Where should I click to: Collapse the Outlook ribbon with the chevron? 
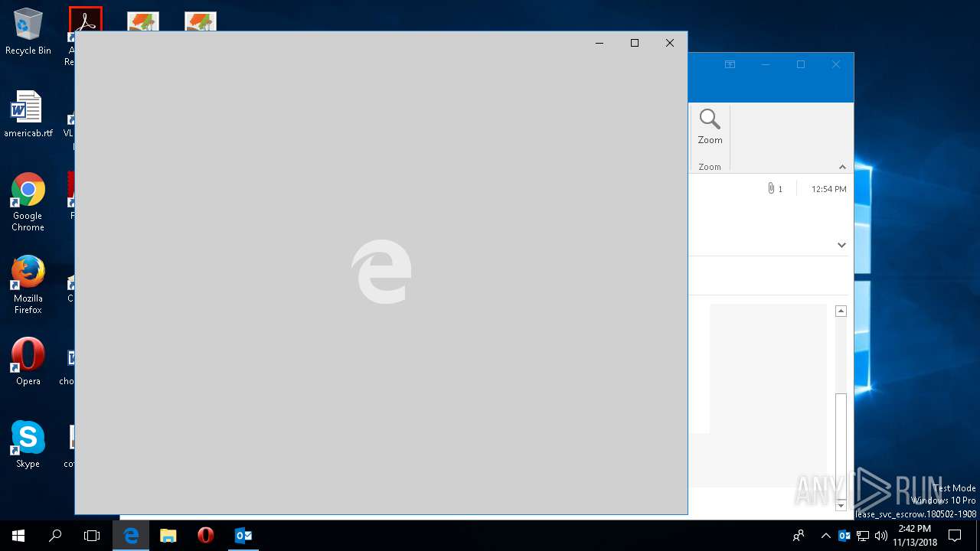pos(842,167)
